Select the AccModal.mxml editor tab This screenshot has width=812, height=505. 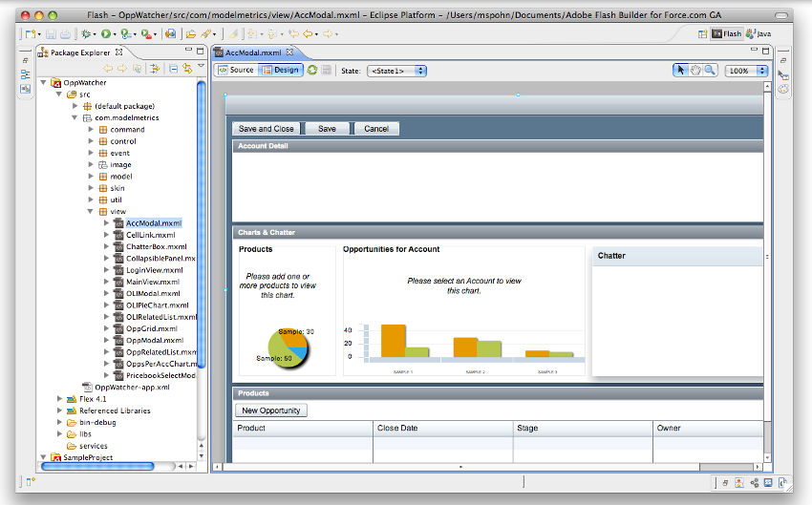[254, 53]
